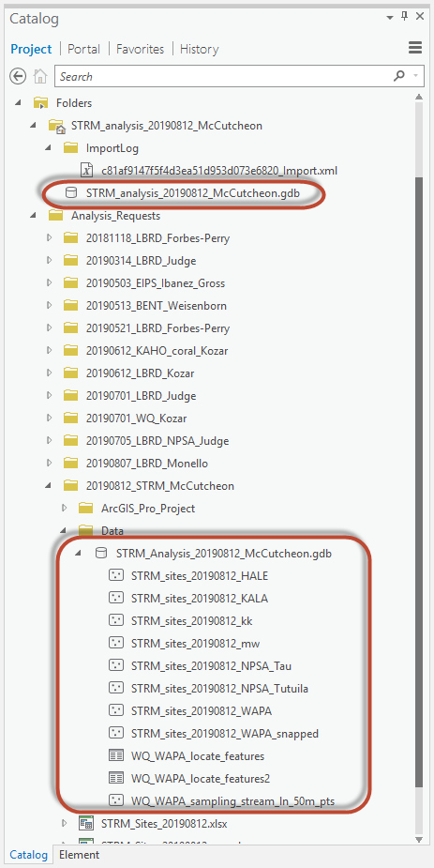Click point feature icon for STRM_sites_20190812_HALE
This screenshot has height=868, width=434.
(115, 576)
